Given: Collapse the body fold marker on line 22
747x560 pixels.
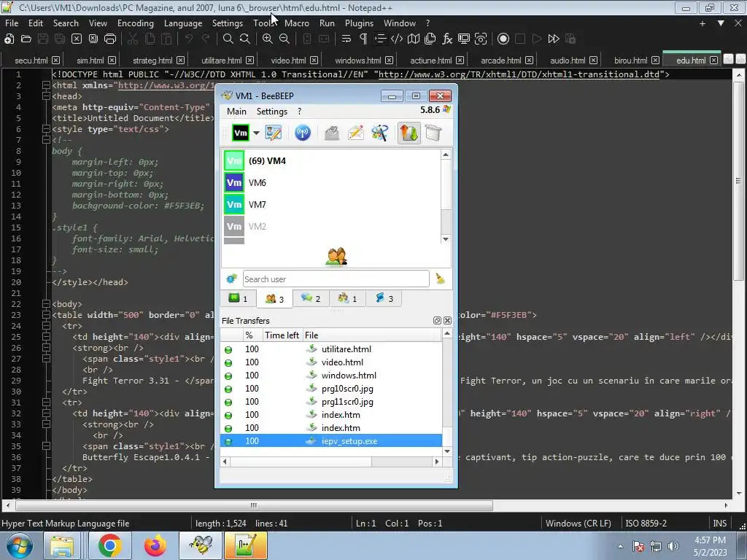Looking at the screenshot, I should coord(46,304).
